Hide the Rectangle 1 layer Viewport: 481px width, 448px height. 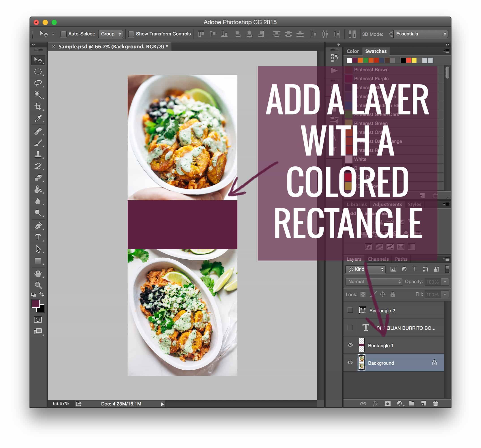[x=350, y=345]
